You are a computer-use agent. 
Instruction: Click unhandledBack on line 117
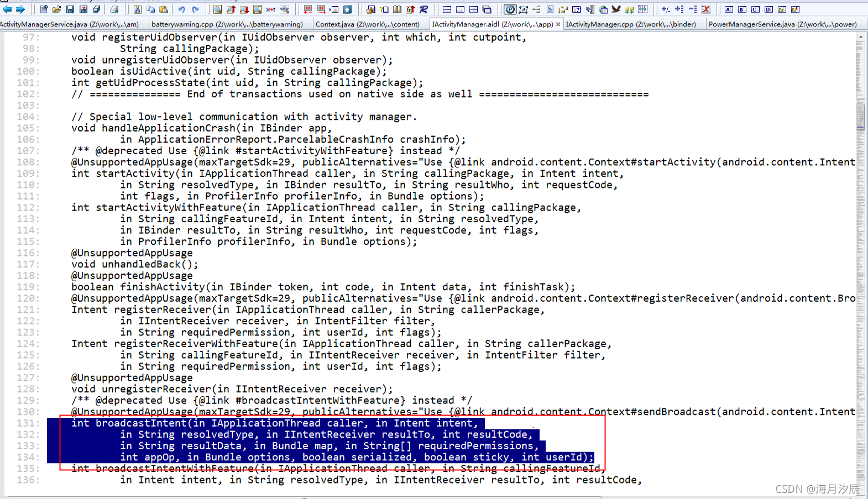tap(142, 264)
